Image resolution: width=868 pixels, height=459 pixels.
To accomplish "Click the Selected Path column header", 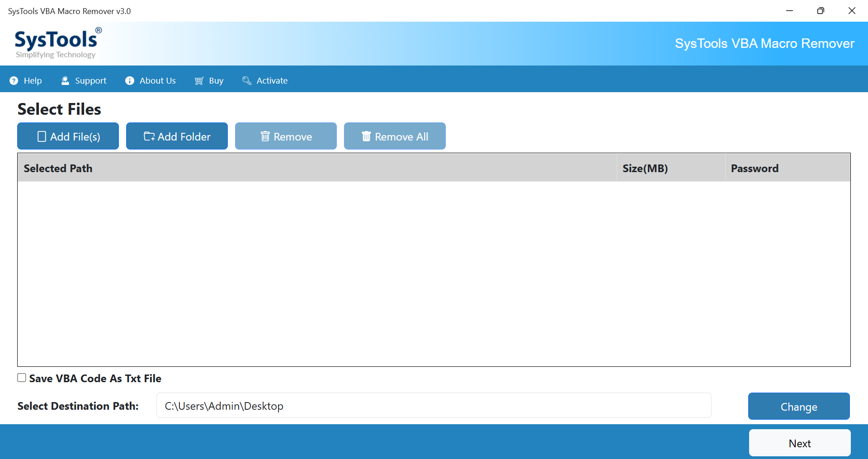I will [317, 168].
